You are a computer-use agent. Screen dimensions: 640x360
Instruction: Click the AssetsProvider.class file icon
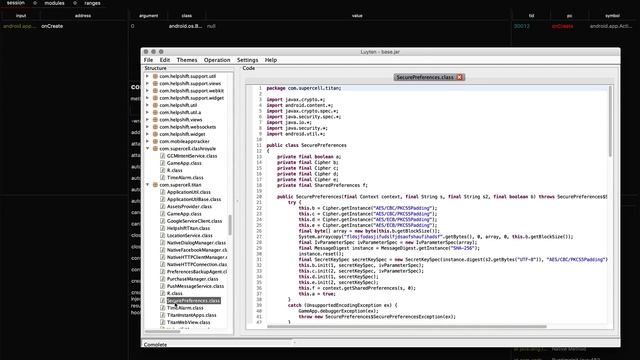[162, 207]
